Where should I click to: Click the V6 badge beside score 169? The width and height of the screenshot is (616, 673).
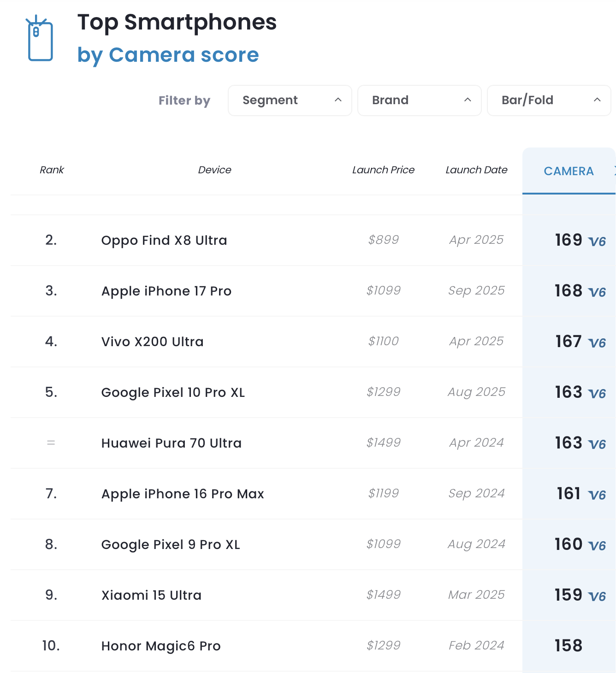[597, 242]
